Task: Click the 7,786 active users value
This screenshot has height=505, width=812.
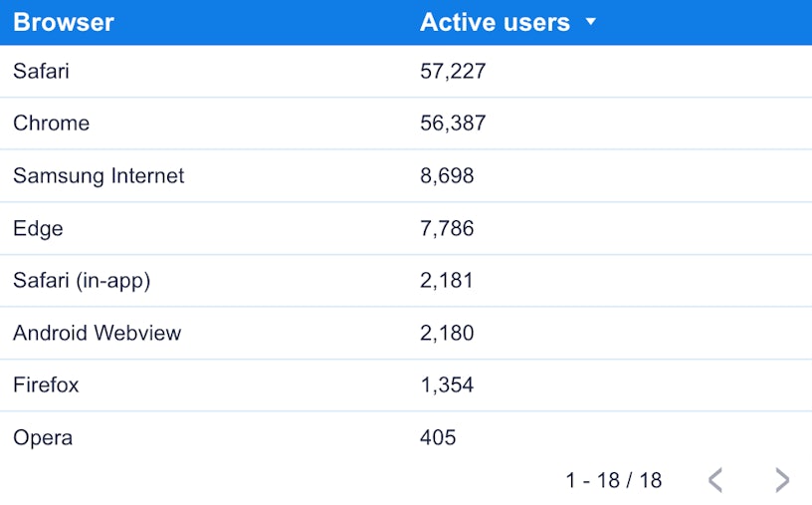Action: tap(447, 228)
